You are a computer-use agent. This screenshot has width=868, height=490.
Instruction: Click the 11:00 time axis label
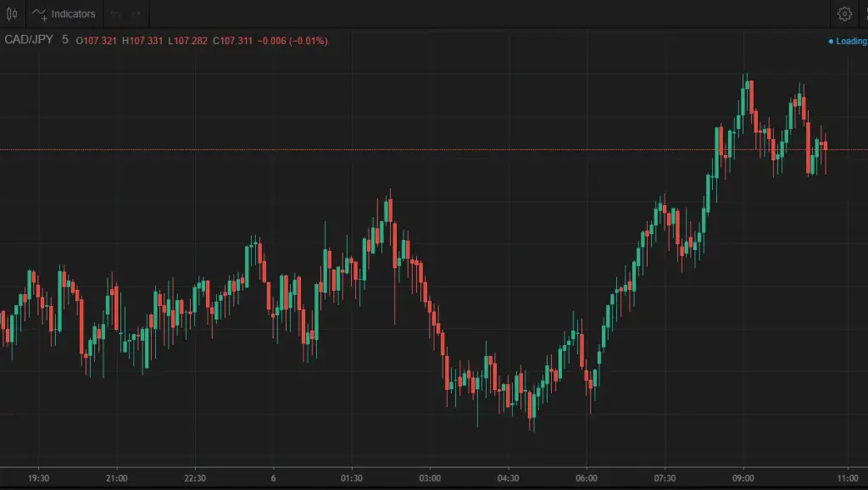point(848,478)
